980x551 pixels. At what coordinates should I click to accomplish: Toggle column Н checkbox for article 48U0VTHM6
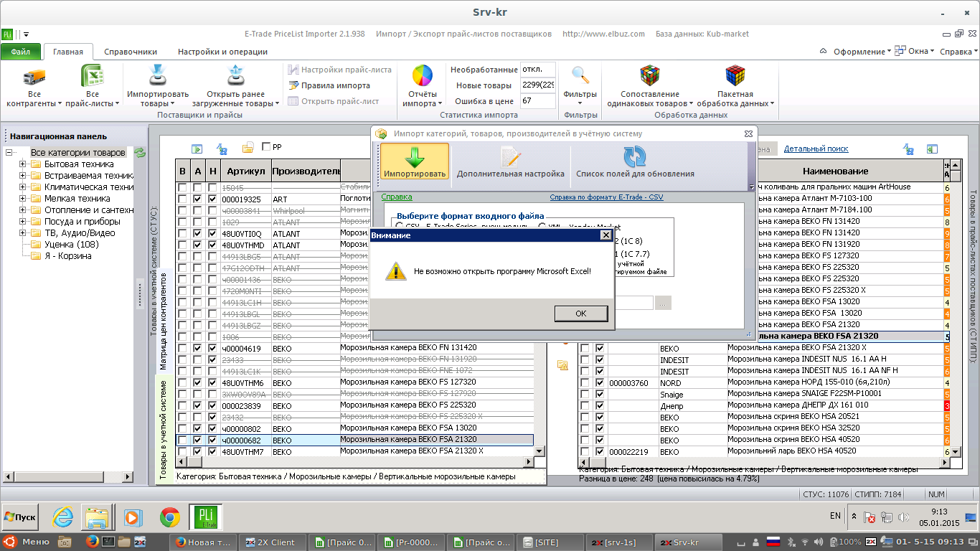[x=212, y=382]
